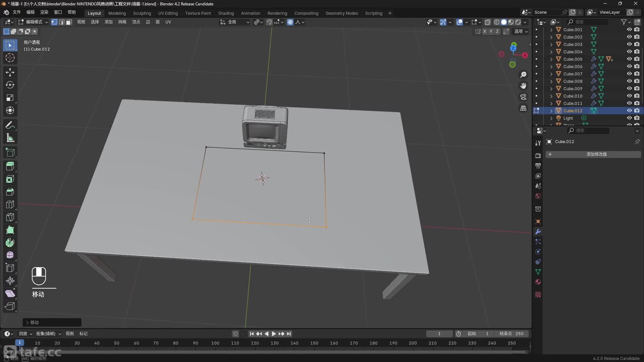Expand Light item in outliner
This screenshot has width=644, height=362.
point(551,118)
